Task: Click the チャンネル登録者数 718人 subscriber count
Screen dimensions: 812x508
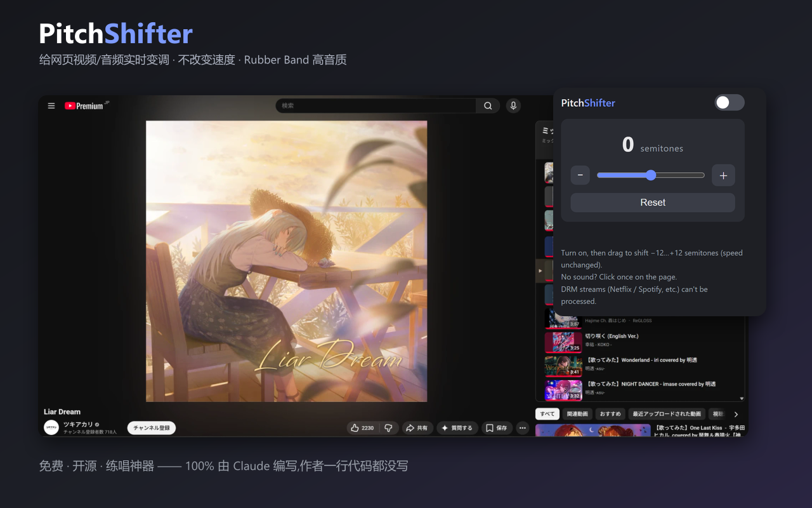Action: coord(90,432)
